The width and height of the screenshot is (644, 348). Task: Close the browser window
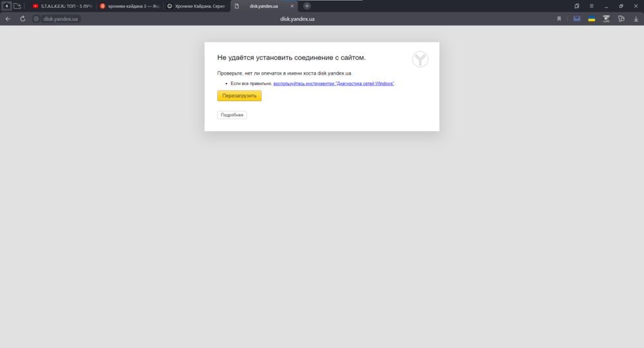pos(636,6)
